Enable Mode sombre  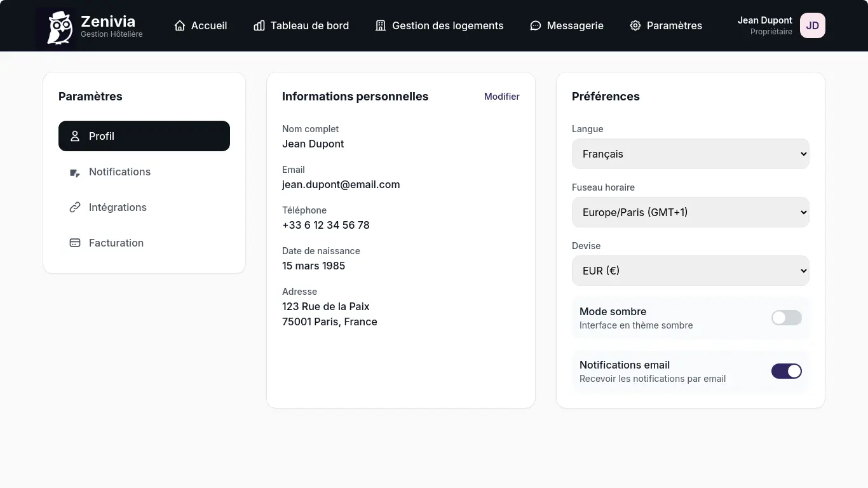786,318
